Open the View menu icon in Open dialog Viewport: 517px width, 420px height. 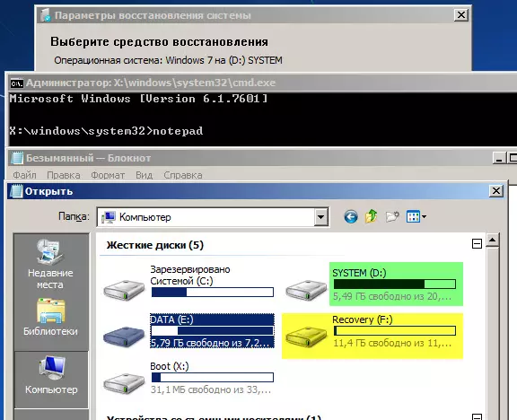[x=416, y=216]
